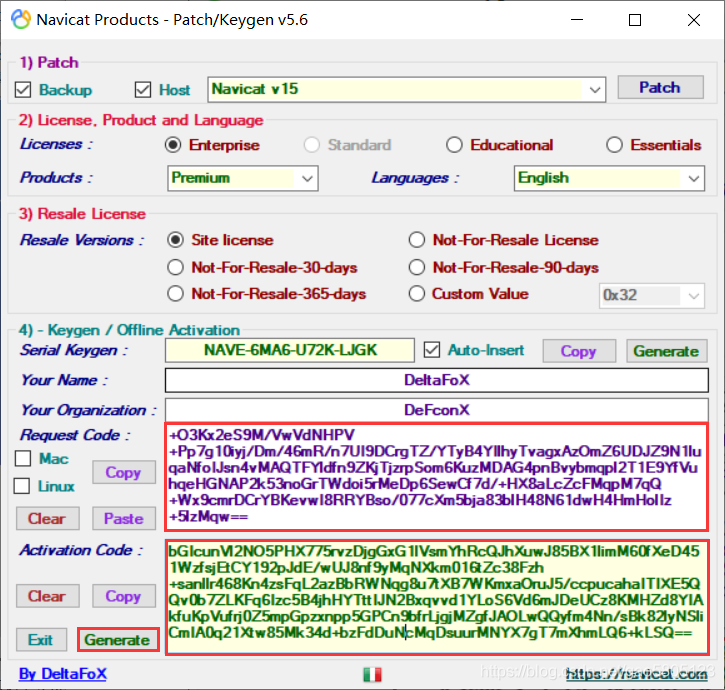Click inside the Request Code text box
725x690 pixels.
[436, 477]
